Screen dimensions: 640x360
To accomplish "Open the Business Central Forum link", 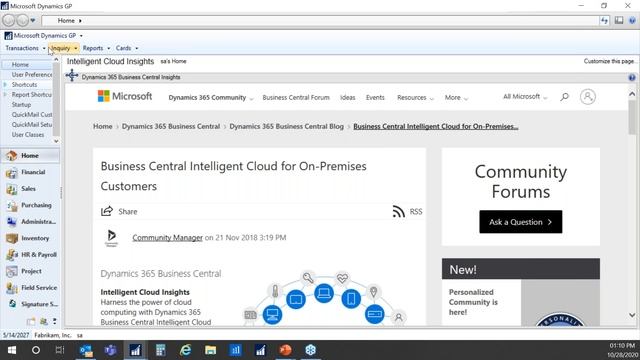I will coord(296,98).
